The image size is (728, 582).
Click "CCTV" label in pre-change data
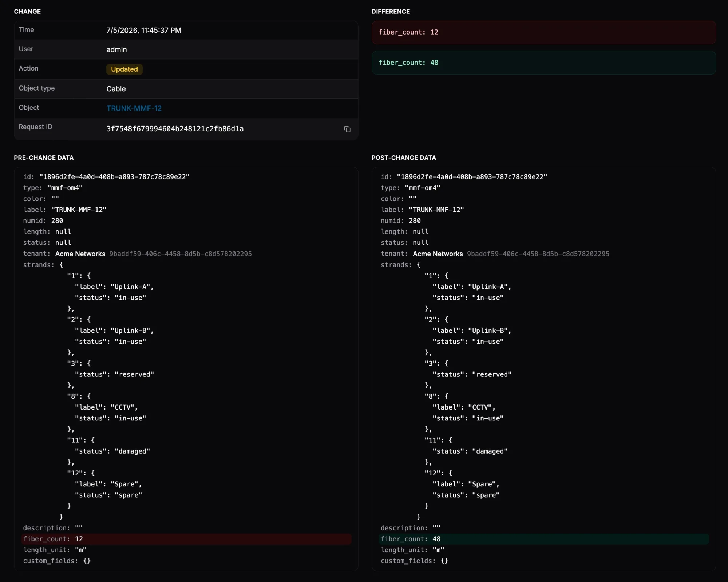(x=122, y=407)
